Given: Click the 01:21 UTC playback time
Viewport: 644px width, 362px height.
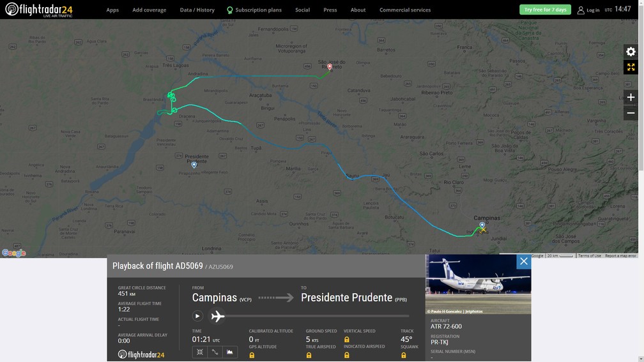Looking at the screenshot, I should click(x=206, y=340).
